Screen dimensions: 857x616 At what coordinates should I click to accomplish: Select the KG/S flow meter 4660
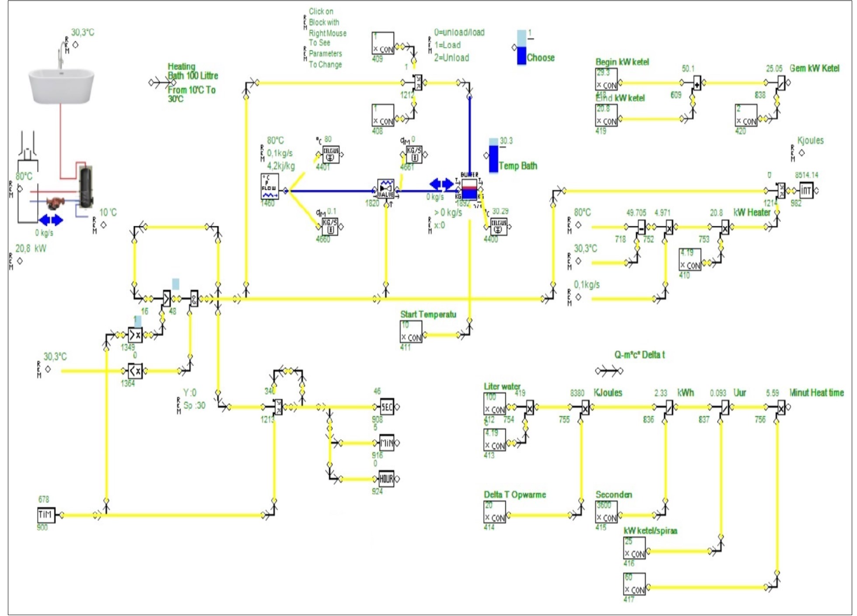330,226
